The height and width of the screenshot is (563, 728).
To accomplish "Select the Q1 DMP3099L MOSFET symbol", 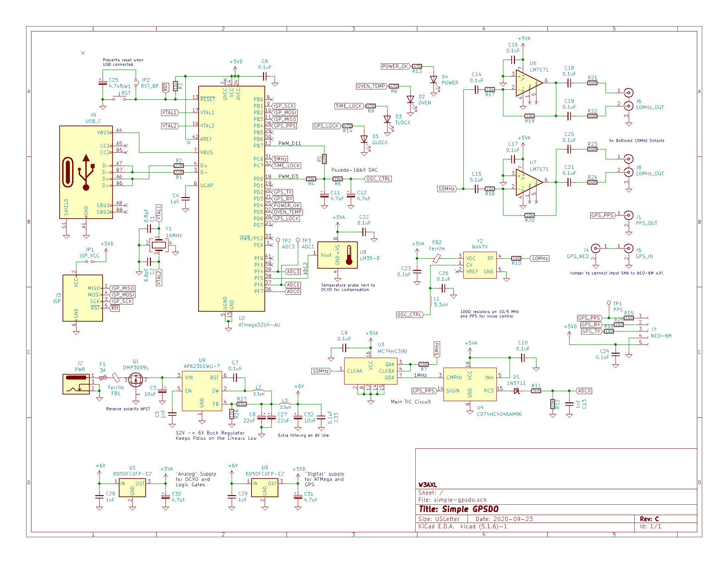I will 136,380.
